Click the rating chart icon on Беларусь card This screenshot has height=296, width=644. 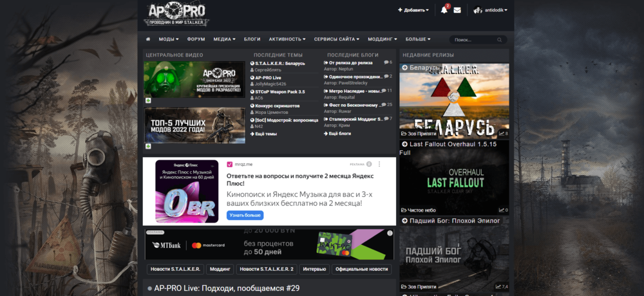tap(502, 134)
